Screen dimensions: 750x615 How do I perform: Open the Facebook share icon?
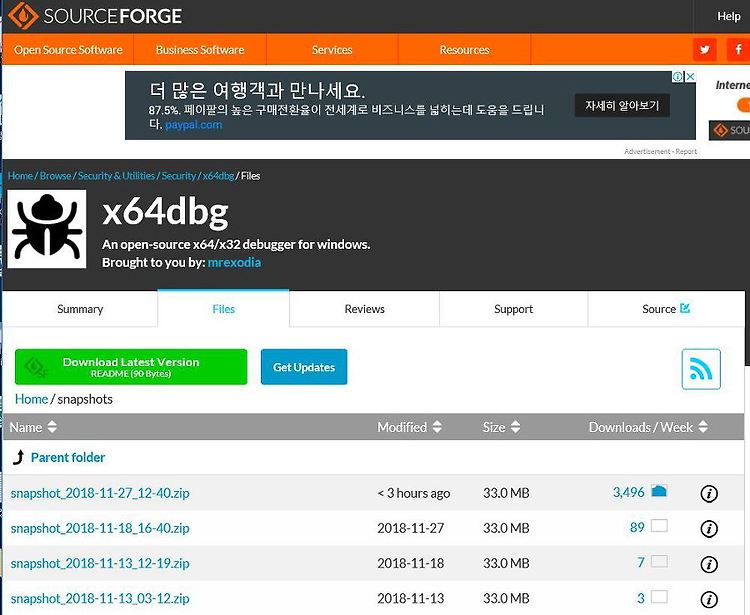(x=738, y=49)
